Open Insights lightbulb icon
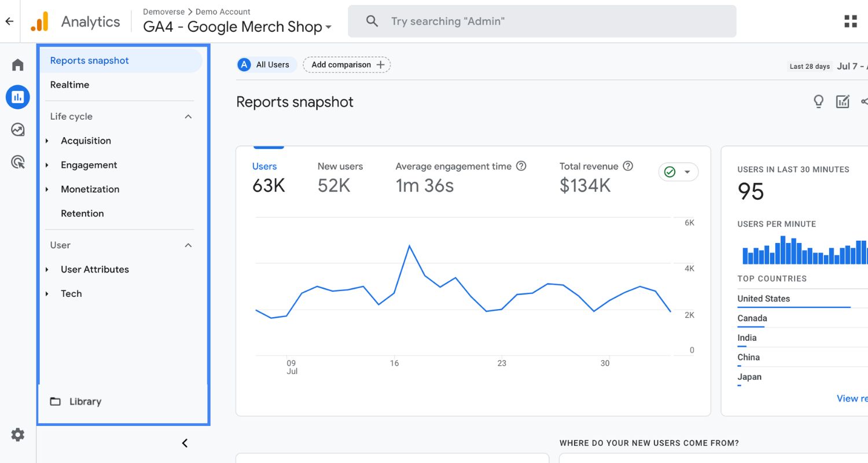 [x=818, y=102]
